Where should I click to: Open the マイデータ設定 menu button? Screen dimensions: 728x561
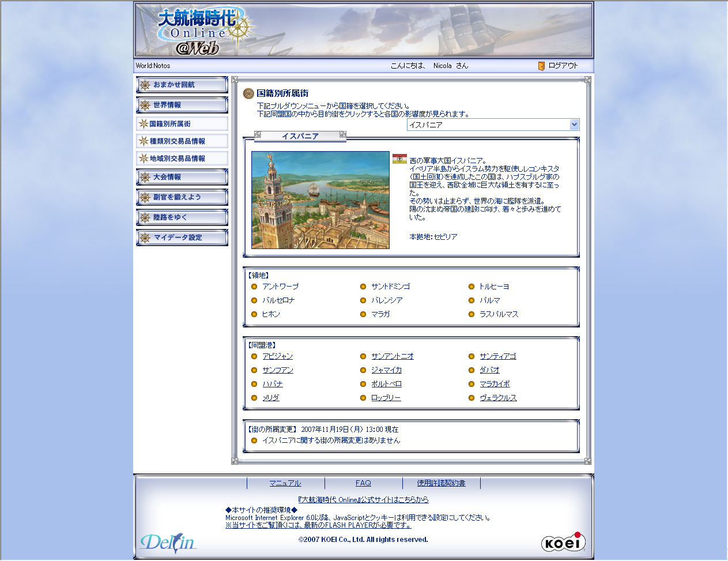point(182,238)
